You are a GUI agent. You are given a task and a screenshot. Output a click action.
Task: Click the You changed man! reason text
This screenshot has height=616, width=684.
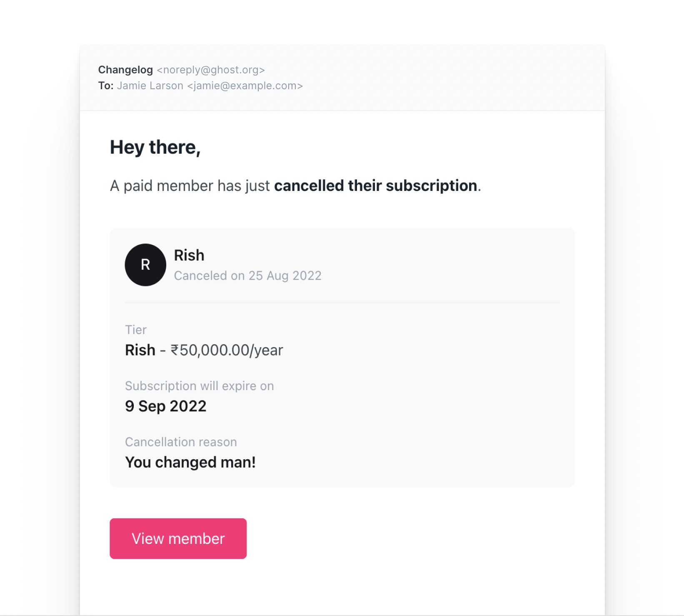tap(190, 462)
